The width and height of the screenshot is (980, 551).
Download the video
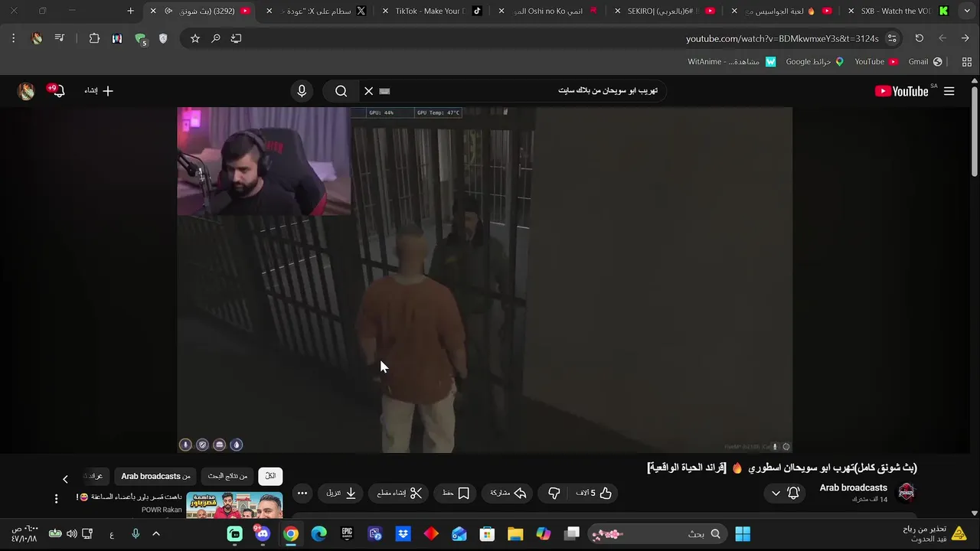[x=341, y=494]
